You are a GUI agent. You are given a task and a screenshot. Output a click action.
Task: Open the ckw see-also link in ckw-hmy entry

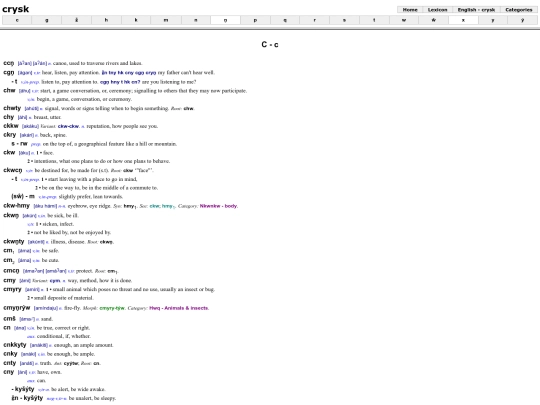coord(155,206)
